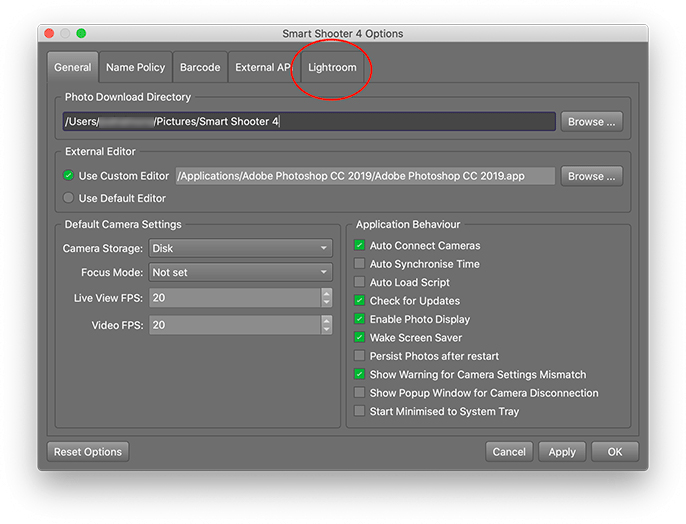Click the green zoom window button

pos(81,33)
